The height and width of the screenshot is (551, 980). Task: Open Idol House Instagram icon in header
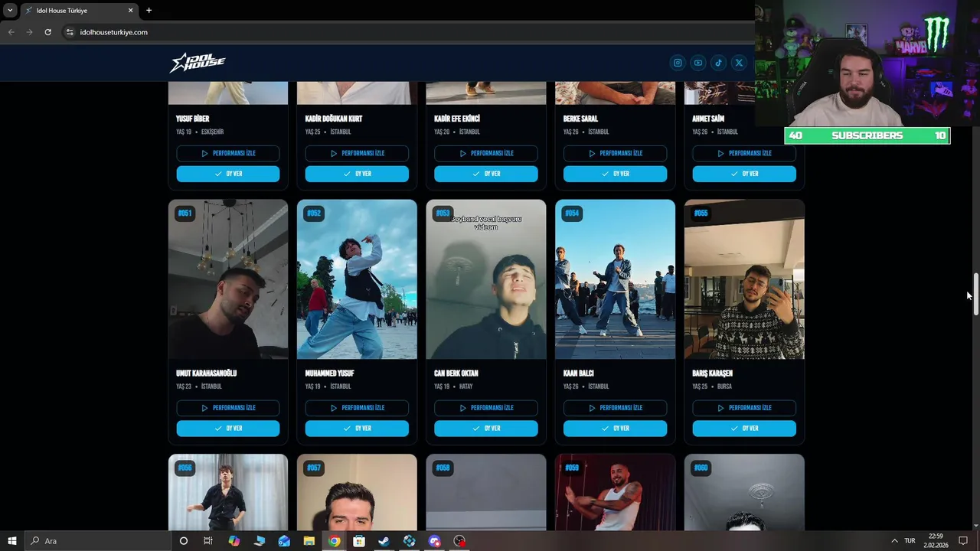(678, 63)
